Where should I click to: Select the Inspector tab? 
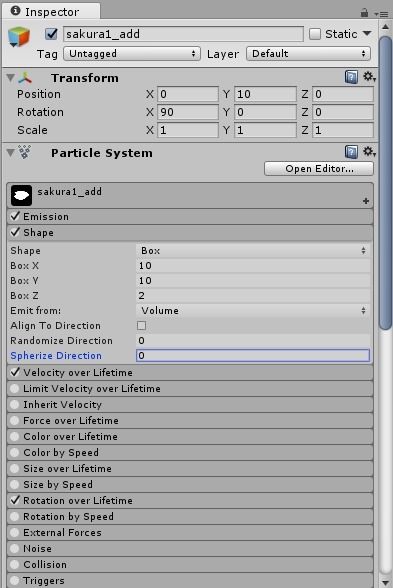[x=51, y=12]
